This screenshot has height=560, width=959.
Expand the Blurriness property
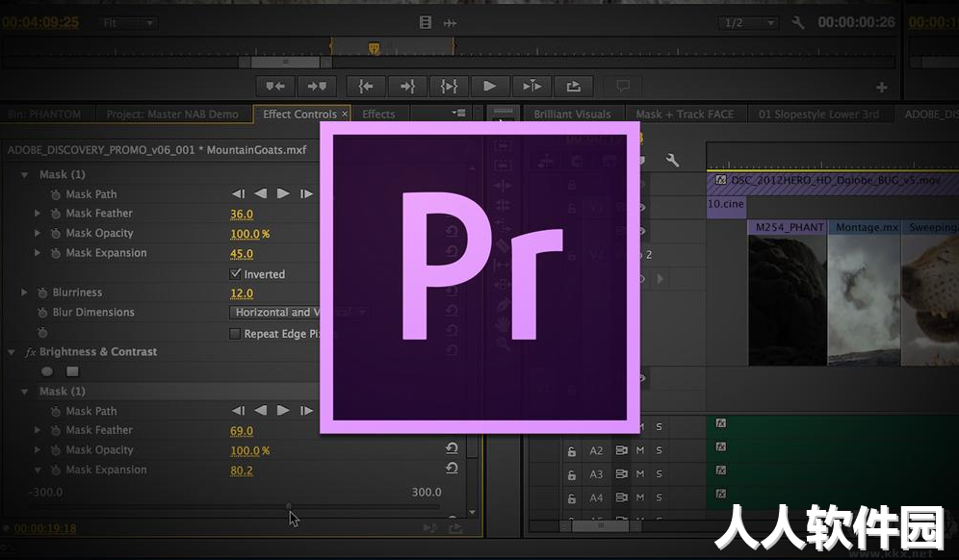tap(24, 293)
